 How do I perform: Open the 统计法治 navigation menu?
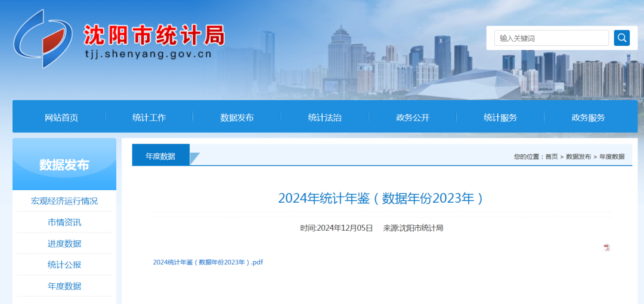tap(325, 117)
